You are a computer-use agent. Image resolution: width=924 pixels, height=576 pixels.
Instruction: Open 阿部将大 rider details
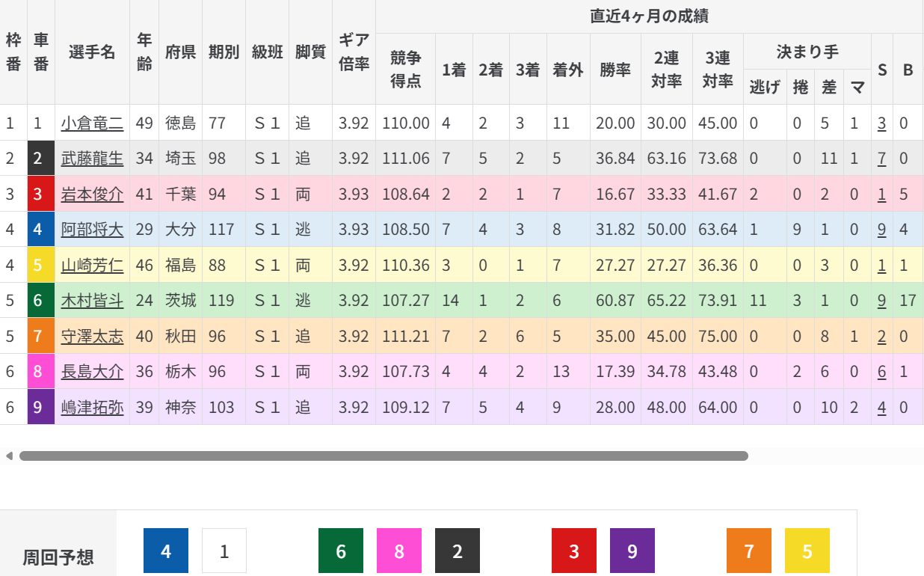coord(92,229)
